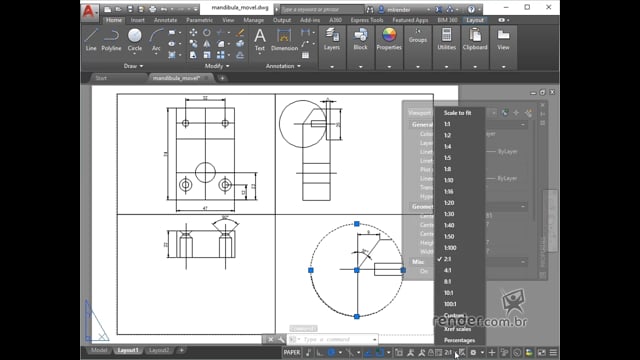Use the Mirror tool
Image resolution: width=640 pixels, height=360 pixels.
click(x=207, y=44)
